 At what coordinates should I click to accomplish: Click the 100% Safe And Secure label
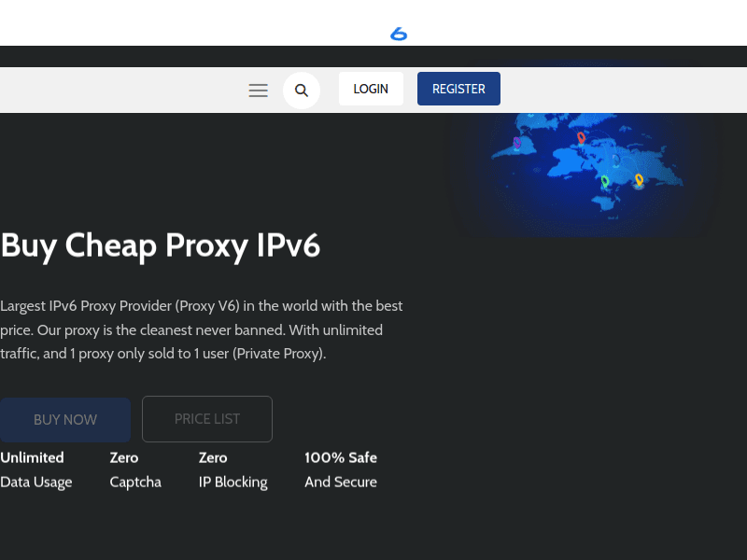pos(341,469)
